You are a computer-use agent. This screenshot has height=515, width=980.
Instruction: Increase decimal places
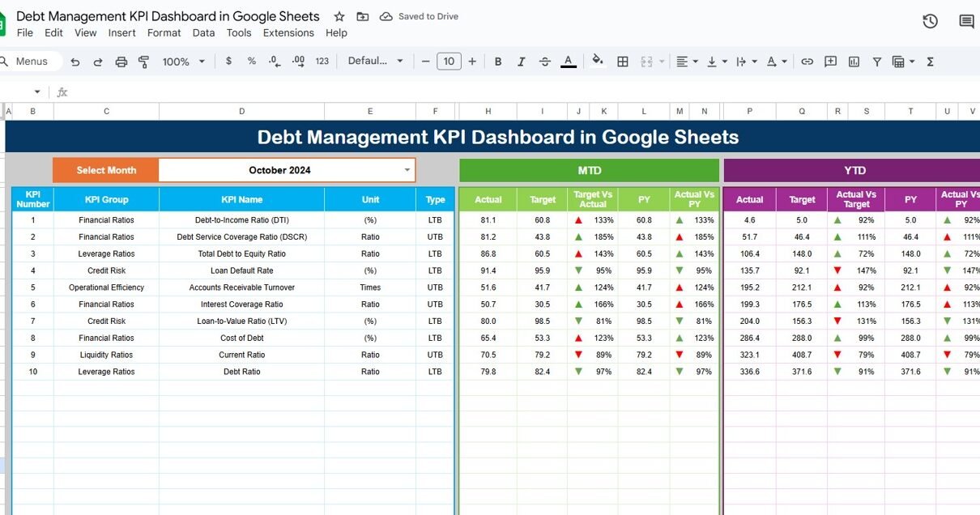click(x=298, y=62)
